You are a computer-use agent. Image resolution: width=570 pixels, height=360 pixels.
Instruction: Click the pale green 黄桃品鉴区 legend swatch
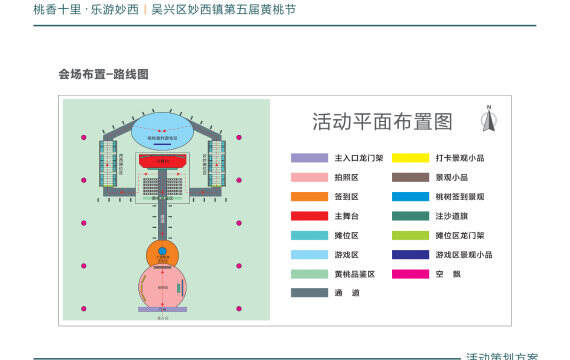point(309,274)
